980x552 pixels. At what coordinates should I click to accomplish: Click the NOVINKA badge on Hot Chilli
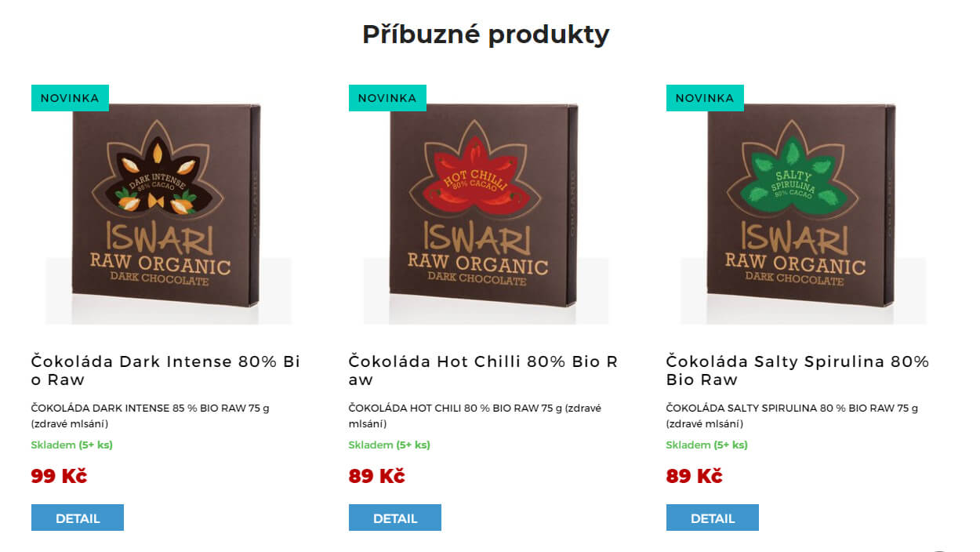point(387,98)
